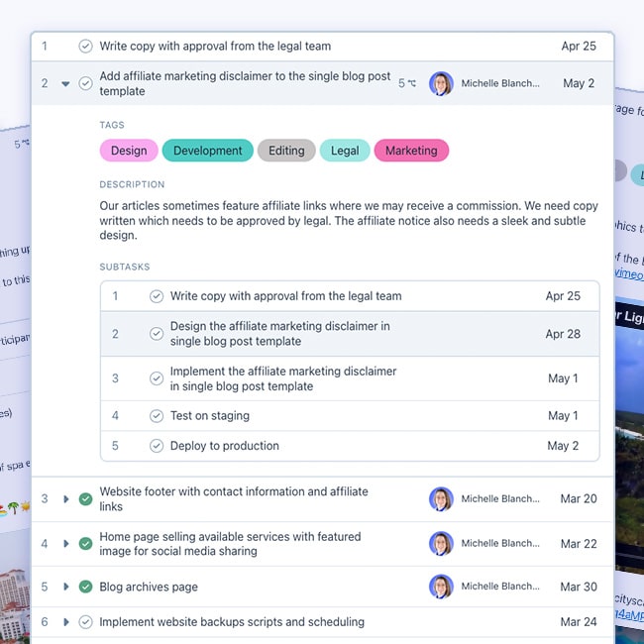The height and width of the screenshot is (644, 644).
Task: Expand 'Website footer with contact information' task
Action: click(65, 499)
